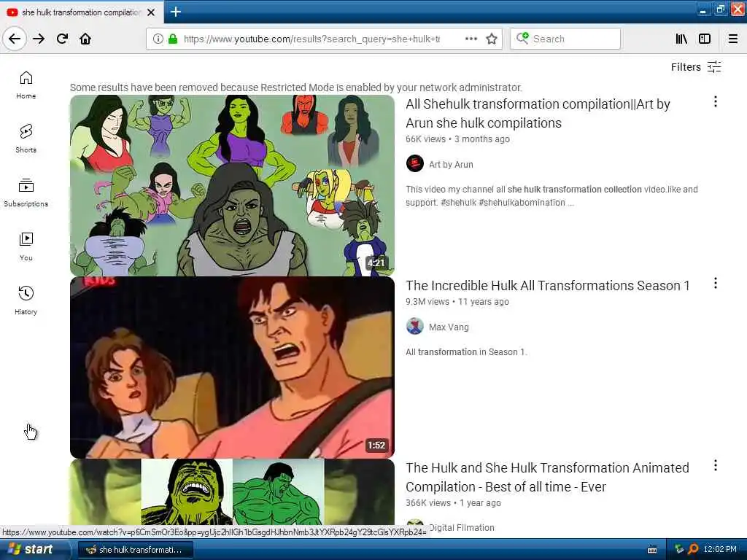Open the You section in sidebar

(26, 246)
